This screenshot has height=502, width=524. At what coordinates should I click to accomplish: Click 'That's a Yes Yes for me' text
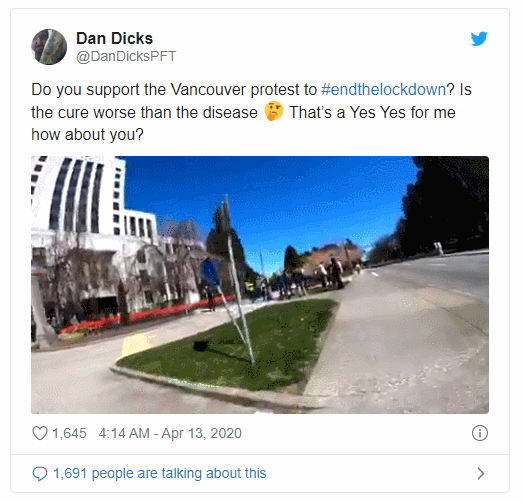[x=372, y=112]
